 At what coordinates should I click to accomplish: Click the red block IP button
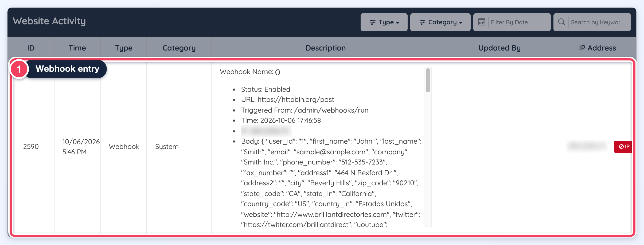coord(623,147)
